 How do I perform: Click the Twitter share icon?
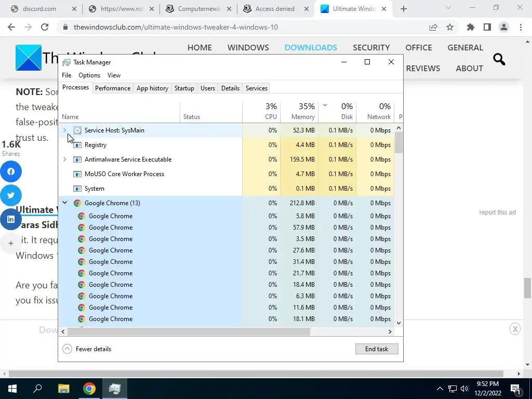pos(11,195)
